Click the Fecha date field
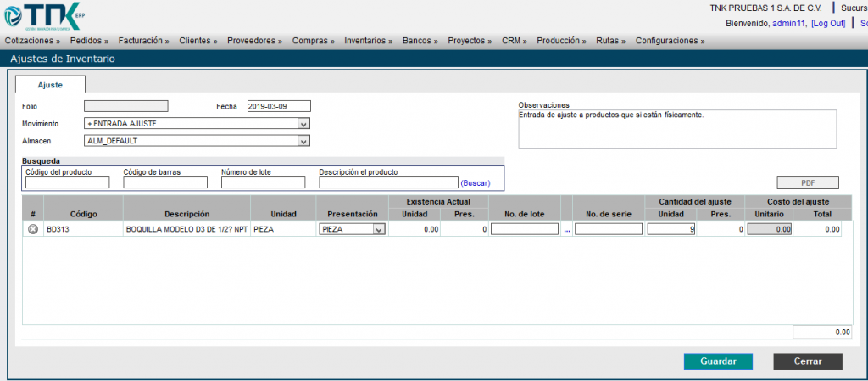The image size is (868, 381). pos(279,106)
